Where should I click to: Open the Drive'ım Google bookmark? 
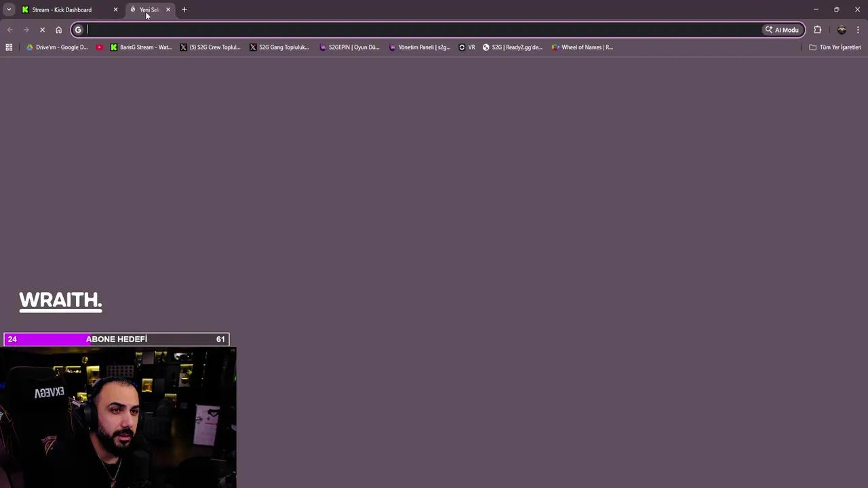point(56,47)
